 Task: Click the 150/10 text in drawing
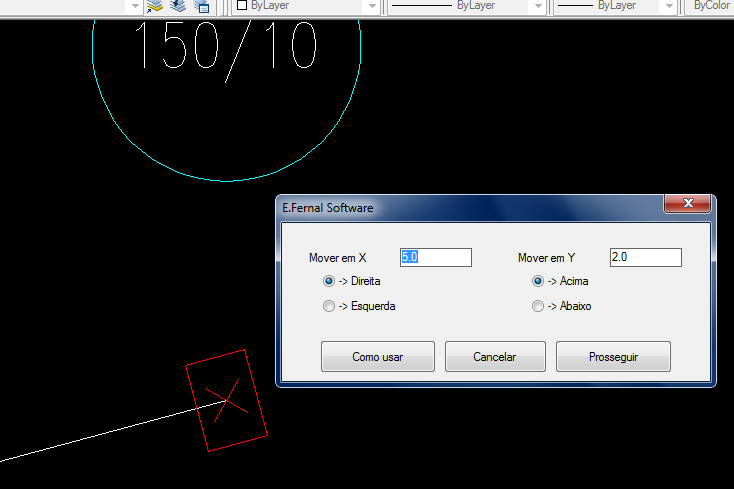click(226, 51)
